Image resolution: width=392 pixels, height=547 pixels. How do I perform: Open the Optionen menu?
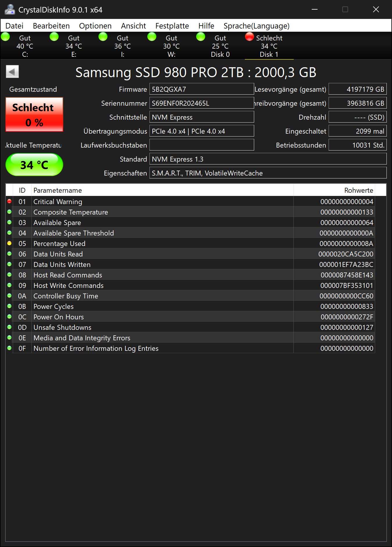[95, 26]
